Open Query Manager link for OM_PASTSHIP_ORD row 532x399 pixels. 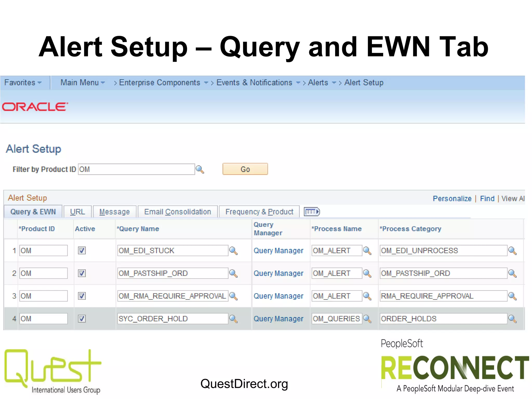coord(278,273)
